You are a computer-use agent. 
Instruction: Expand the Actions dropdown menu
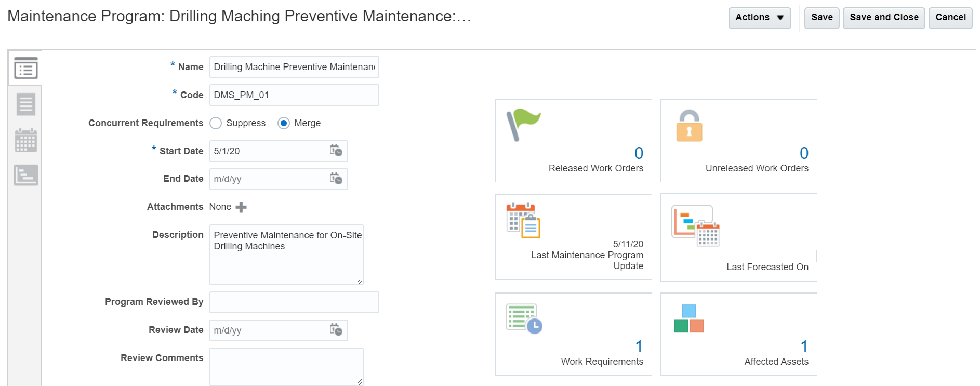[x=759, y=18]
